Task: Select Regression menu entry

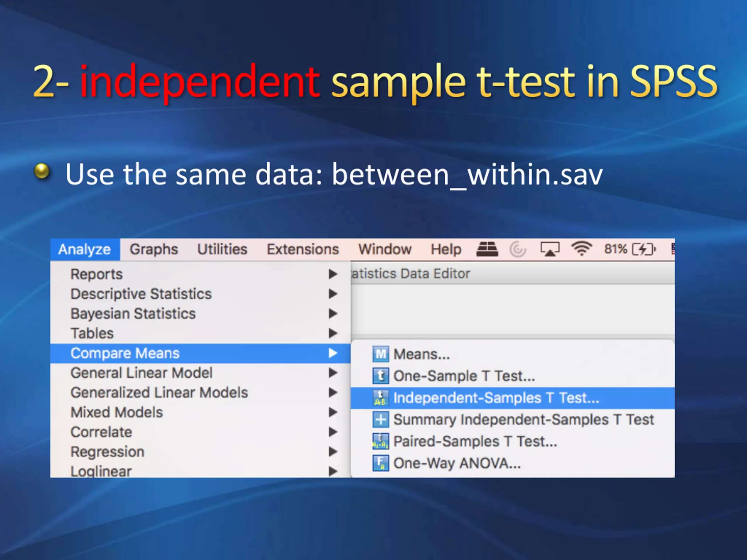Action: pyautogui.click(x=107, y=452)
